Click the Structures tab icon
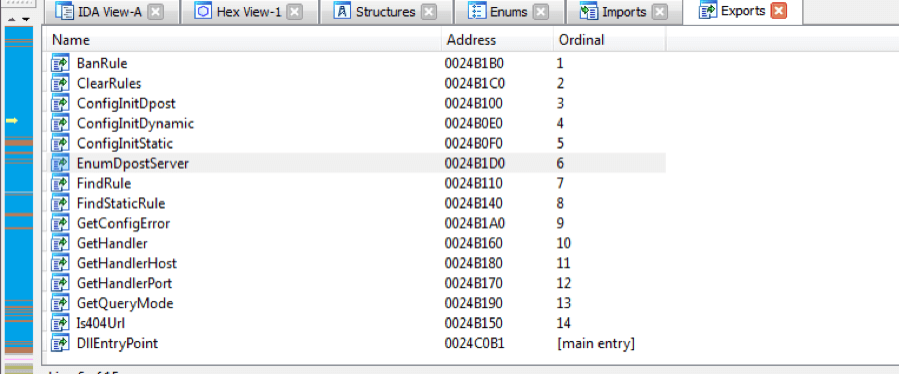 (x=342, y=11)
